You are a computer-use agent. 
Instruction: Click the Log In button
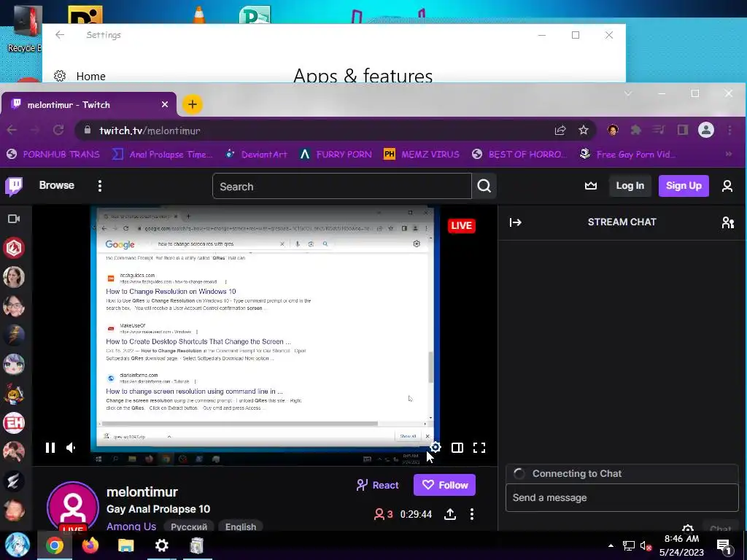coord(630,186)
